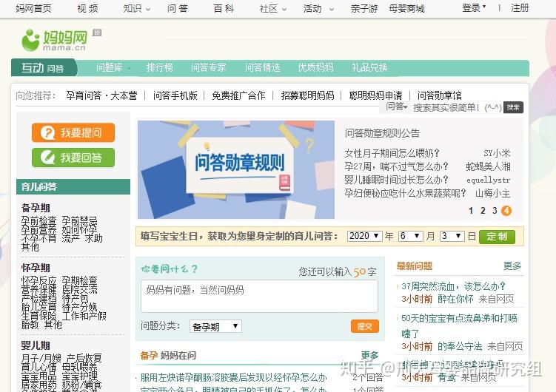Viewport: 556px width, 392px height.
Task: Open question 孕27周，喘不过气怎么办？
Action: point(396,166)
